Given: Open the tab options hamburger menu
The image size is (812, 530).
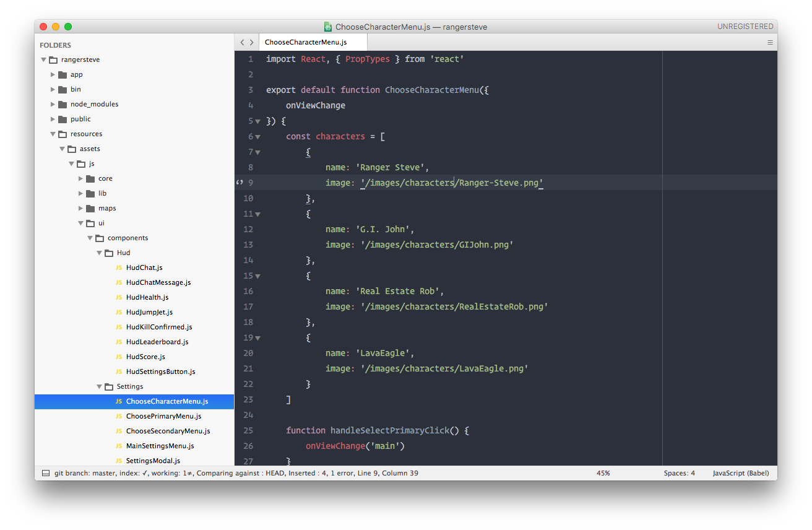Looking at the screenshot, I should point(770,43).
